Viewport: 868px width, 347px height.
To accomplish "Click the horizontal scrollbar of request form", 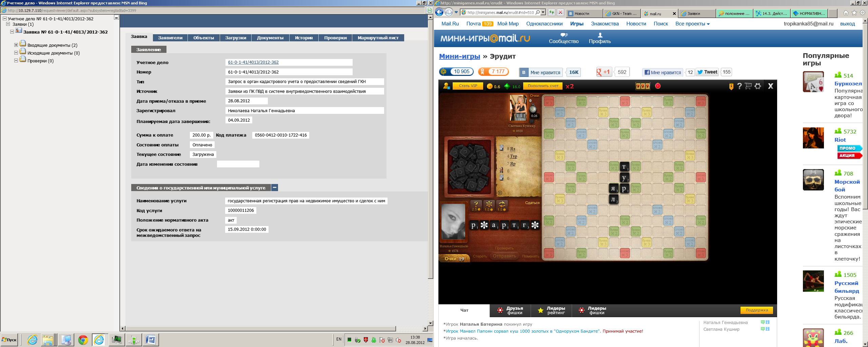I will pyautogui.click(x=260, y=328).
